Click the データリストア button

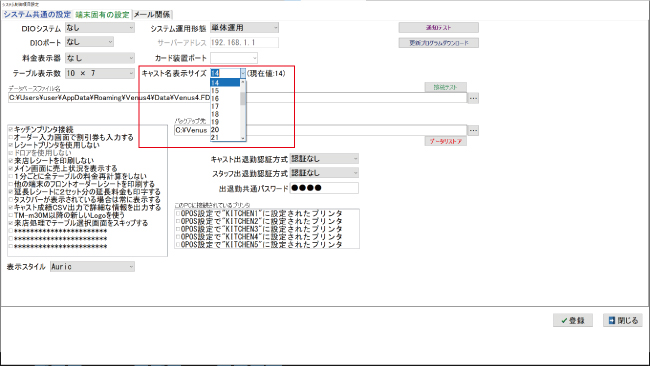(x=445, y=141)
